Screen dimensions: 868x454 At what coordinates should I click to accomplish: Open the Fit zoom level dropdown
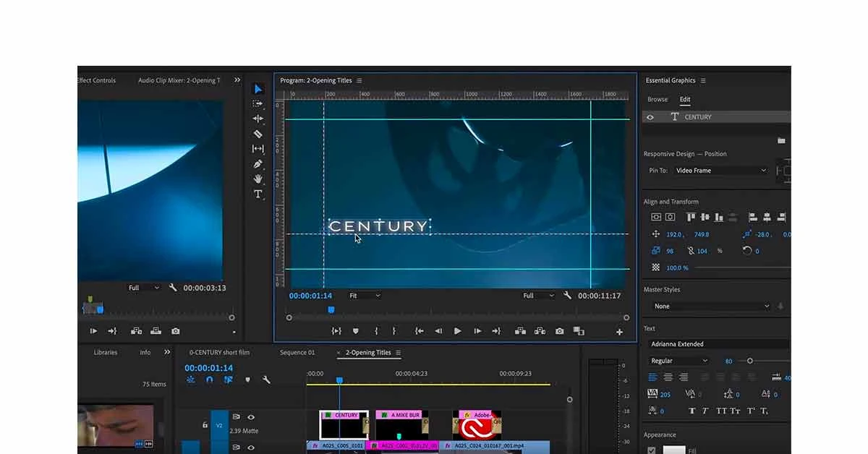364,295
